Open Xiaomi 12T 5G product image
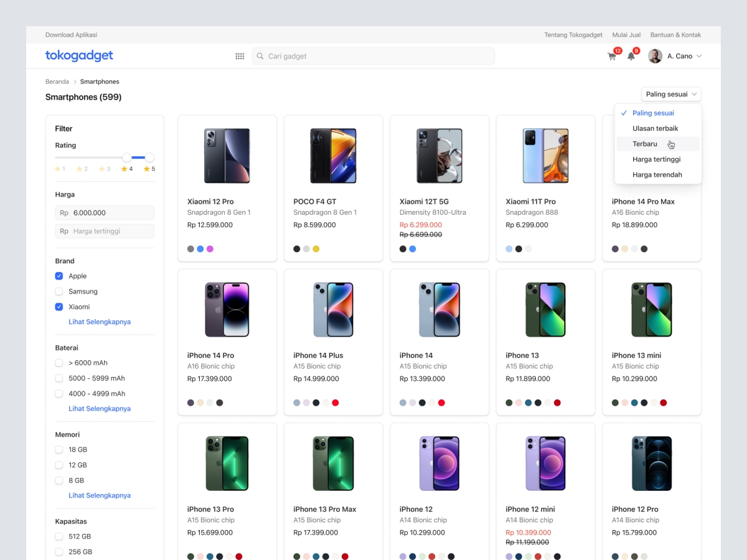The width and height of the screenshot is (747, 560). coord(439,156)
